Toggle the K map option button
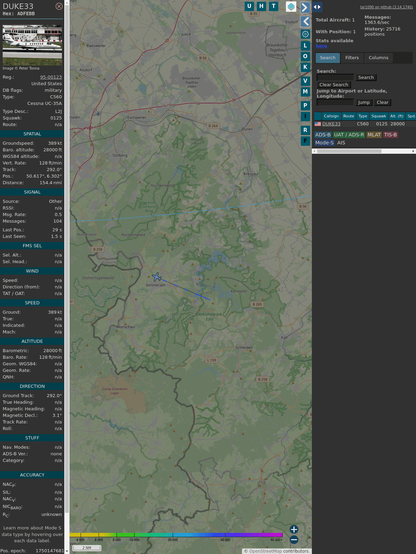Screen dimensions: 416x554 click(x=305, y=67)
